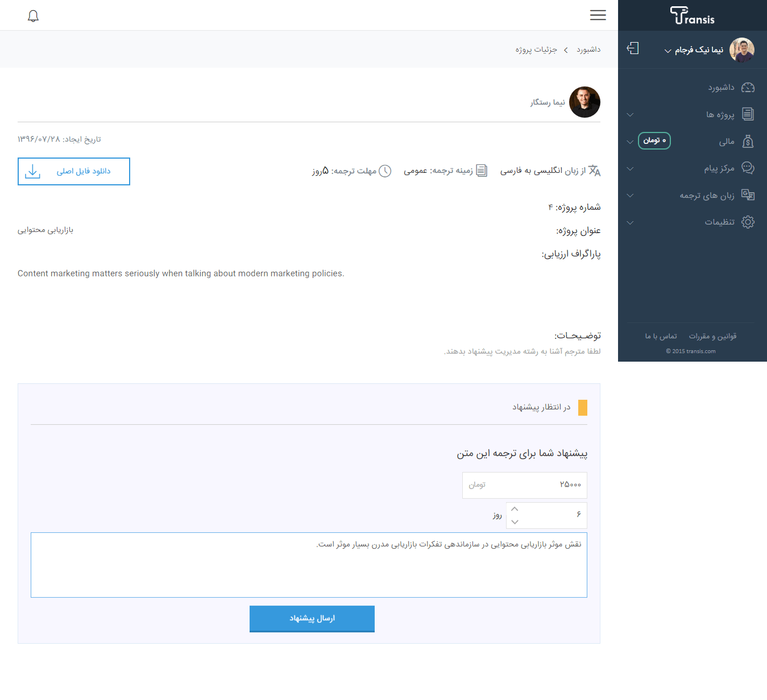This screenshot has height=700, width=767.
Task: Click the مرکز پیام chat icon
Action: click(748, 168)
